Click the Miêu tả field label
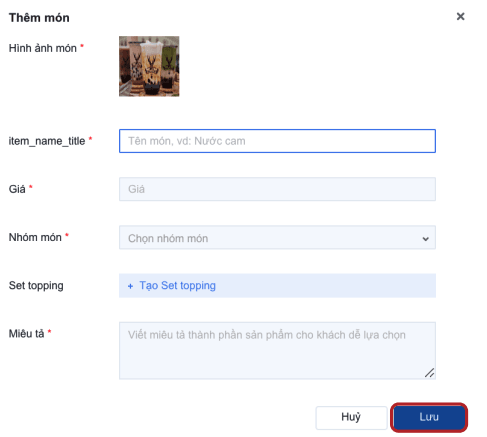Image resolution: width=487 pixels, height=437 pixels. [x=26, y=333]
